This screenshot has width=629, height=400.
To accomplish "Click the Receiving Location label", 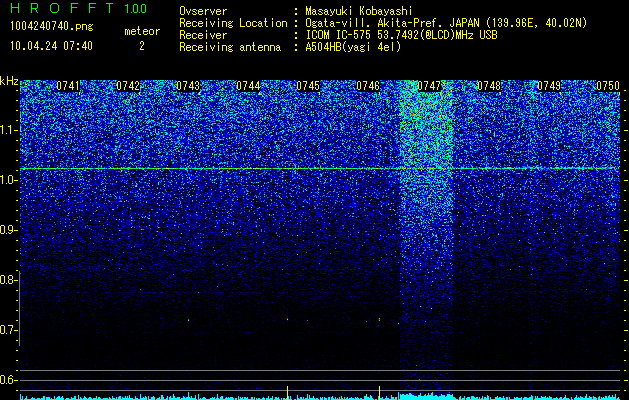I will tap(233, 23).
